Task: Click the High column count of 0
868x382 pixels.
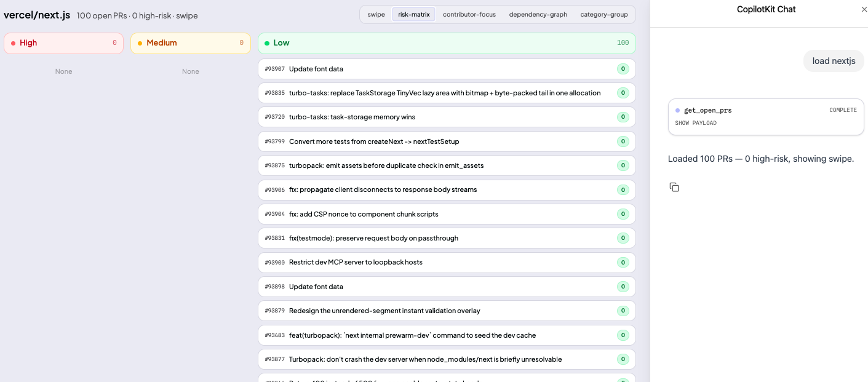Action: (x=114, y=43)
